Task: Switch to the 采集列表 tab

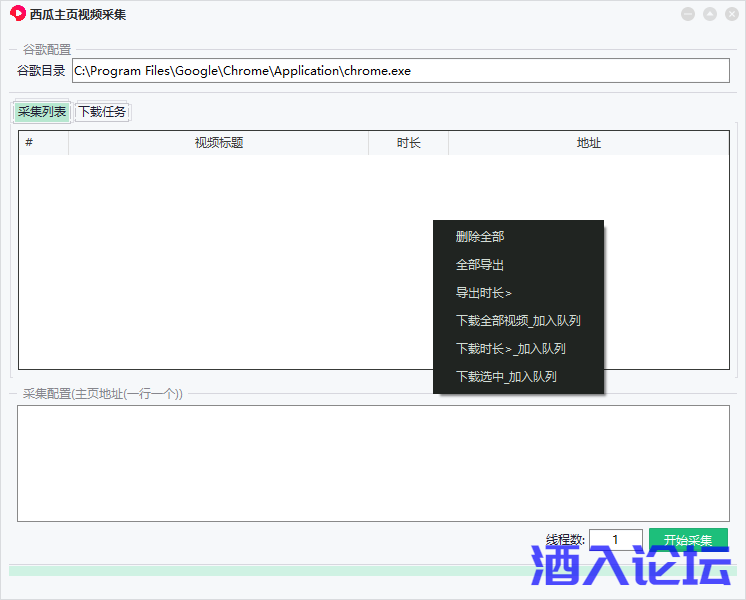Action: pyautogui.click(x=42, y=112)
